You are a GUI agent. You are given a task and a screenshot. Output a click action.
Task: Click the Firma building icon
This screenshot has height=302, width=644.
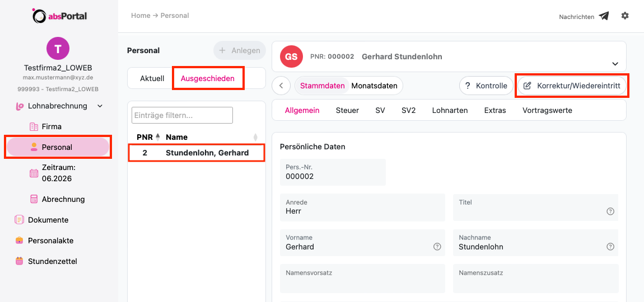coord(34,126)
